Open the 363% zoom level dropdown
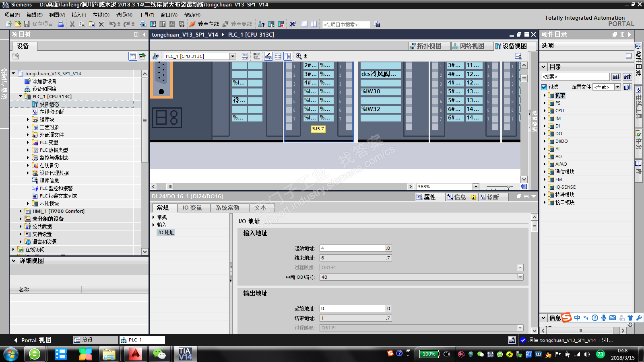The height and width of the screenshot is (362, 644). click(x=476, y=187)
